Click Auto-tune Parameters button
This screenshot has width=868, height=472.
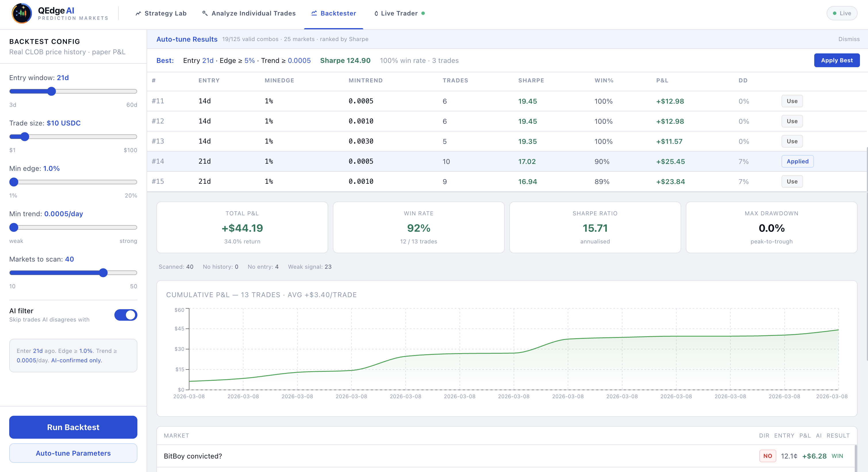[x=73, y=453]
